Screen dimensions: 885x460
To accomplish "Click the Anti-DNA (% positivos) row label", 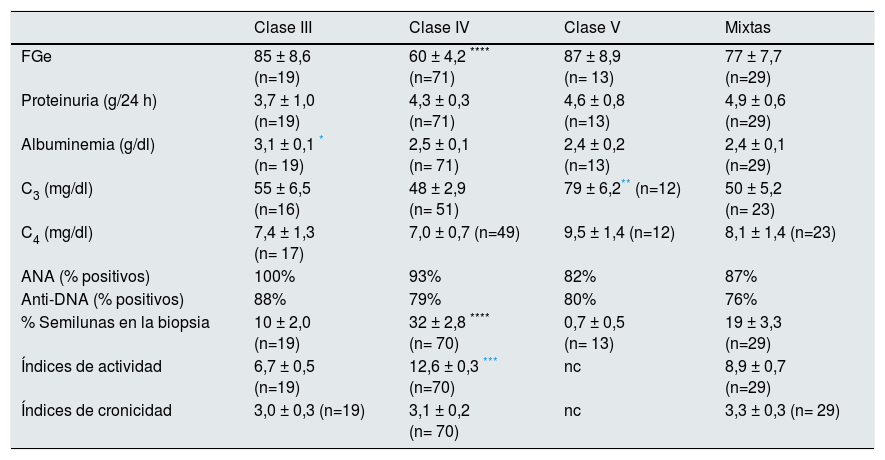I will [98, 299].
